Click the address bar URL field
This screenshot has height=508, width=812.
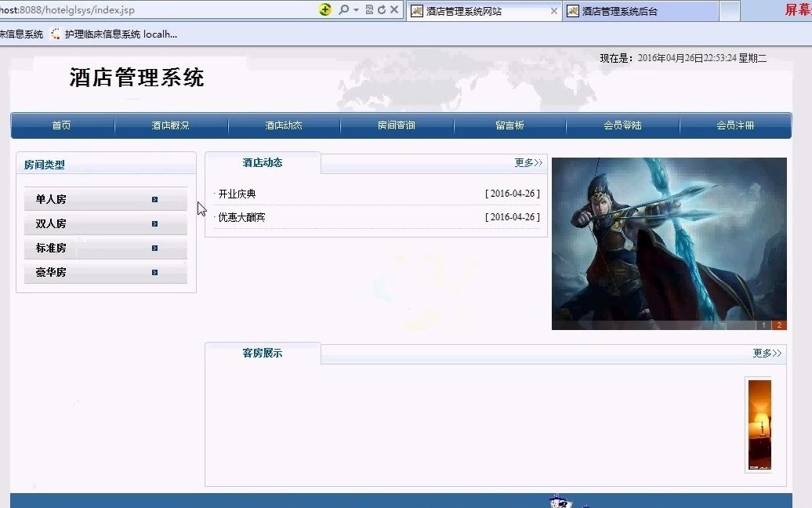coord(157,11)
